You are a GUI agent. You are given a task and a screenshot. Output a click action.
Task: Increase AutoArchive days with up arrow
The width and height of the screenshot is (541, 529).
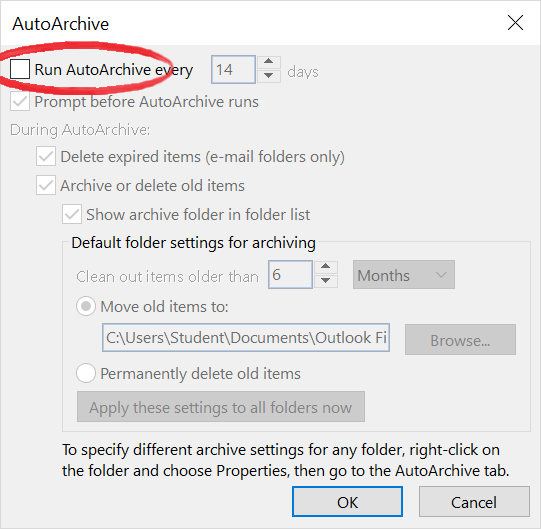[268, 62]
